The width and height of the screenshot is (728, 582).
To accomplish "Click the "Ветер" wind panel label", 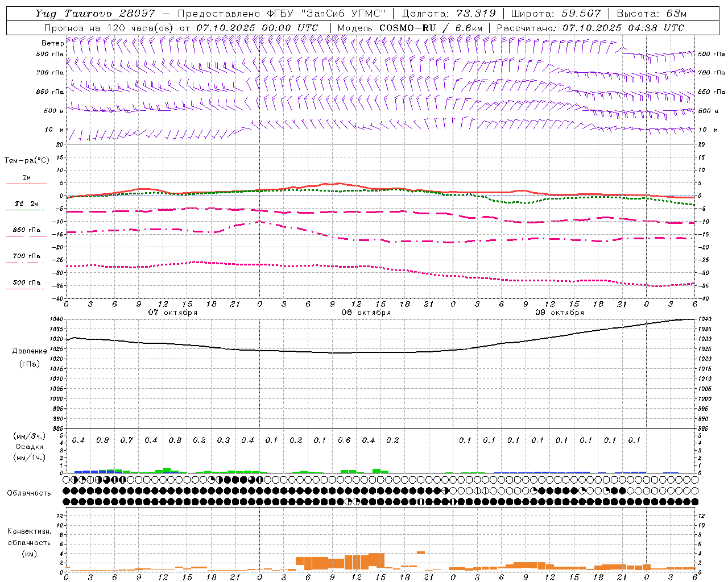I will 52,43.
